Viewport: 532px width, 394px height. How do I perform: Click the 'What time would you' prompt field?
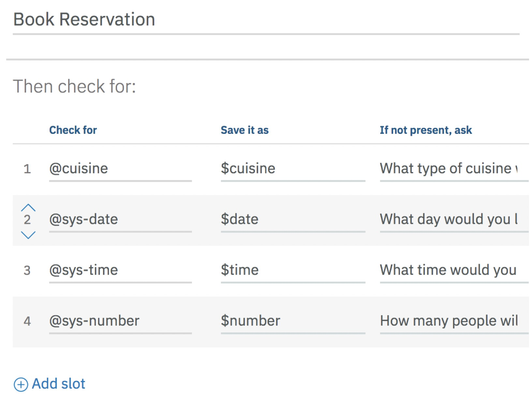coord(454,271)
